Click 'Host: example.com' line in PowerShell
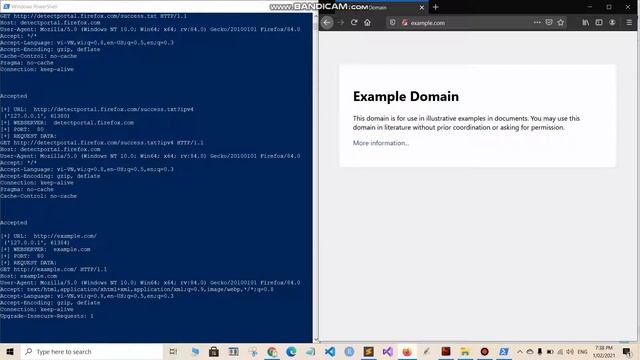This screenshot has width=640, height=360. (29, 276)
